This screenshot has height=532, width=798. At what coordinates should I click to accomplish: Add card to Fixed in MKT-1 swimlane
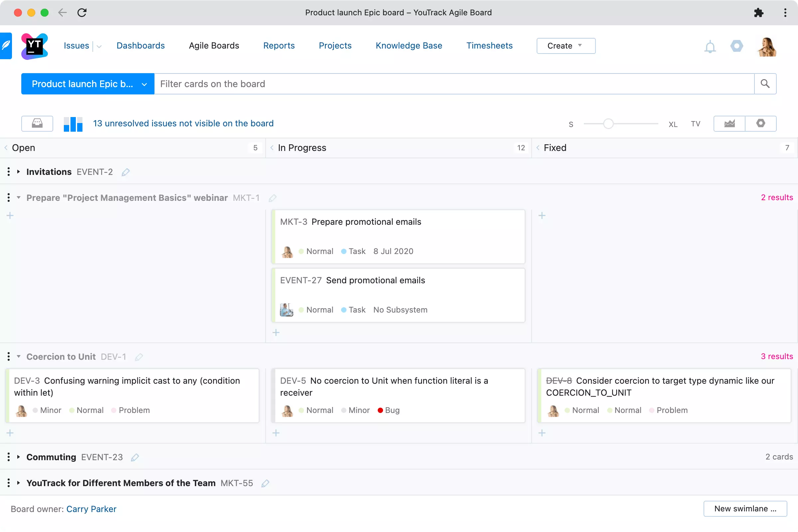click(542, 215)
